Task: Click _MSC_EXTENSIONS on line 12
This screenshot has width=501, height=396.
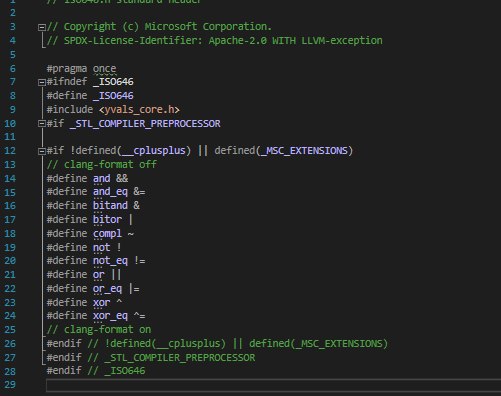Action: [x=304, y=151]
